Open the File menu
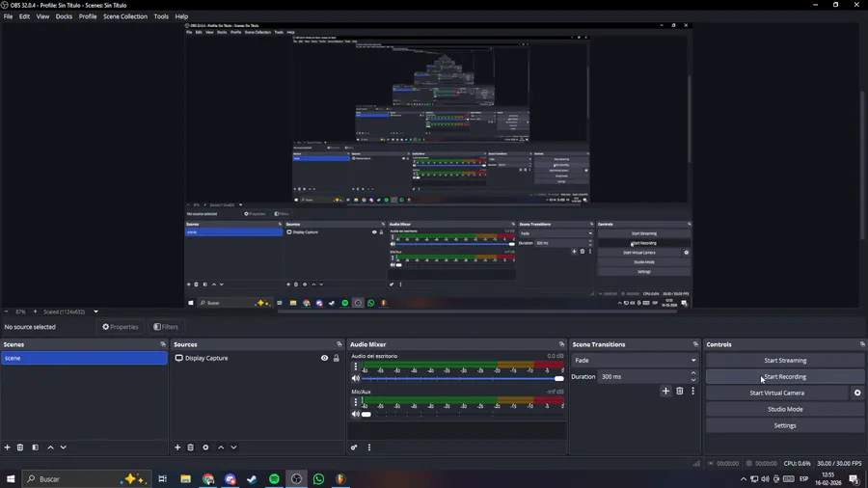 click(x=8, y=16)
